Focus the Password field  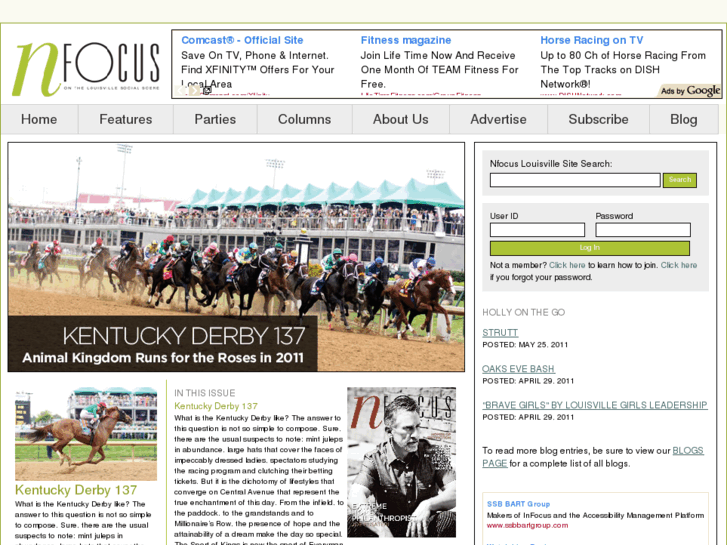point(643,230)
